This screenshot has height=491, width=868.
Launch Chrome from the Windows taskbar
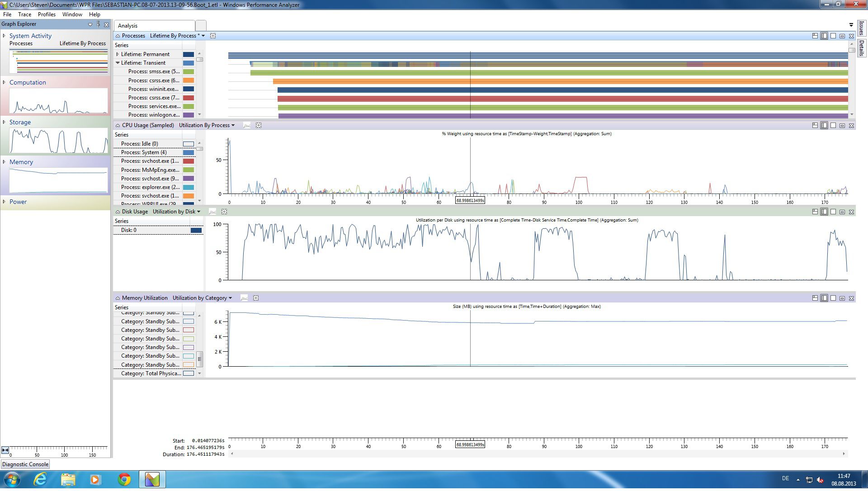point(124,480)
